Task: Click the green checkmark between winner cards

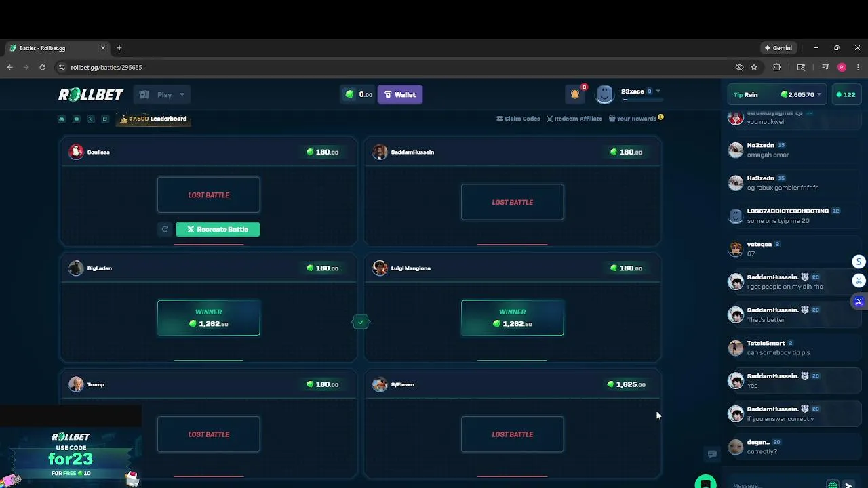Action: [361, 322]
